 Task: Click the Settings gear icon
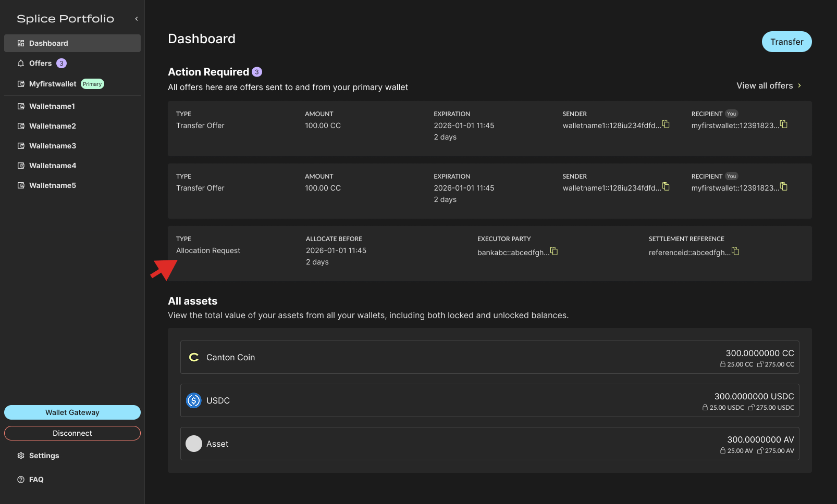(x=21, y=456)
